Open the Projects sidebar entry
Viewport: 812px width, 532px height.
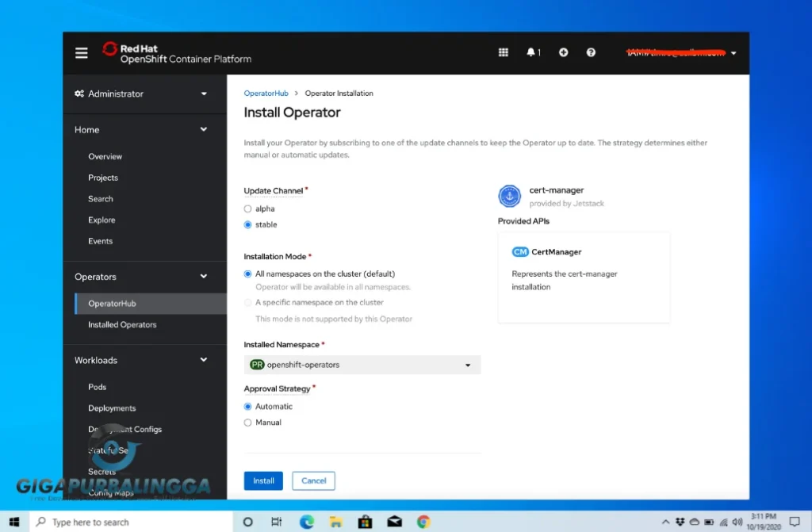click(102, 178)
